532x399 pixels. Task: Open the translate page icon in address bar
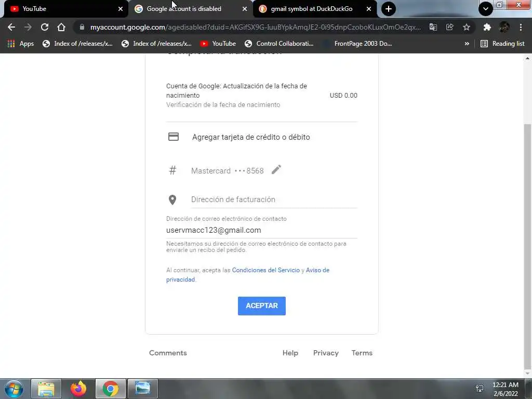tap(433, 27)
